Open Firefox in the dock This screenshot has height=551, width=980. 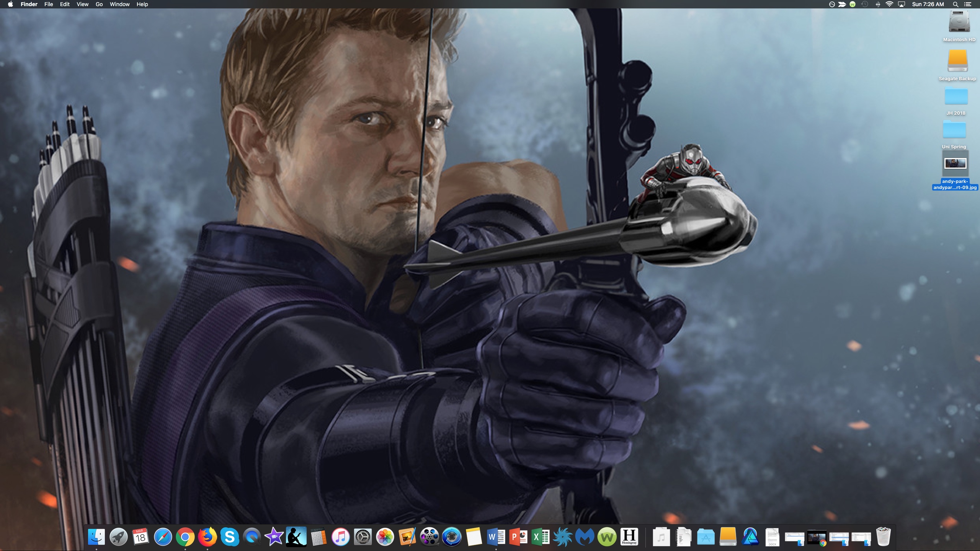pos(207,537)
